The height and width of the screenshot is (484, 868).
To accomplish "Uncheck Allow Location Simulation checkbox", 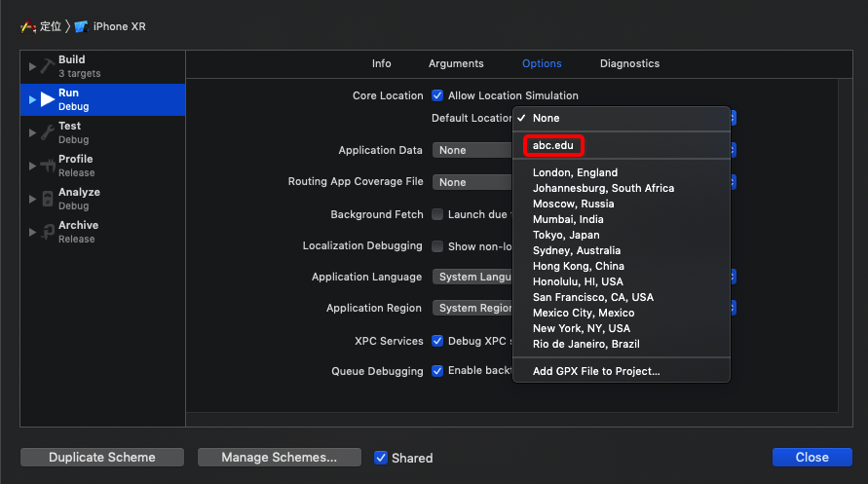I will pyautogui.click(x=437, y=95).
